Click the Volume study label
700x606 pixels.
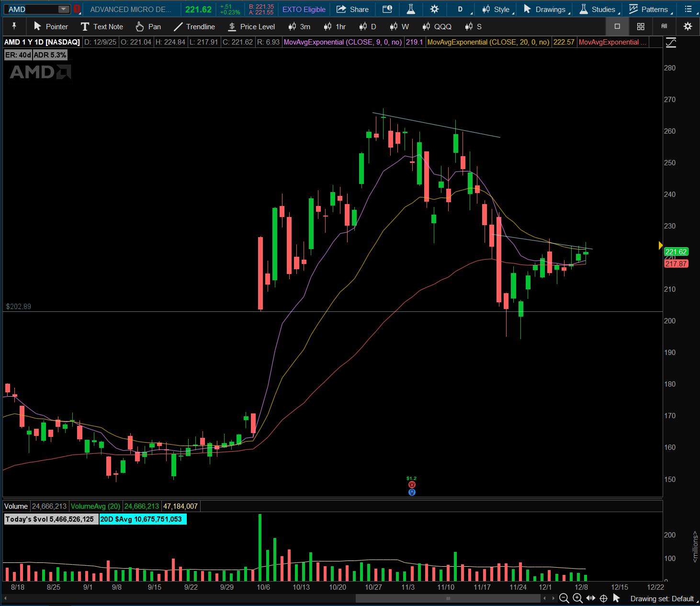click(x=16, y=506)
